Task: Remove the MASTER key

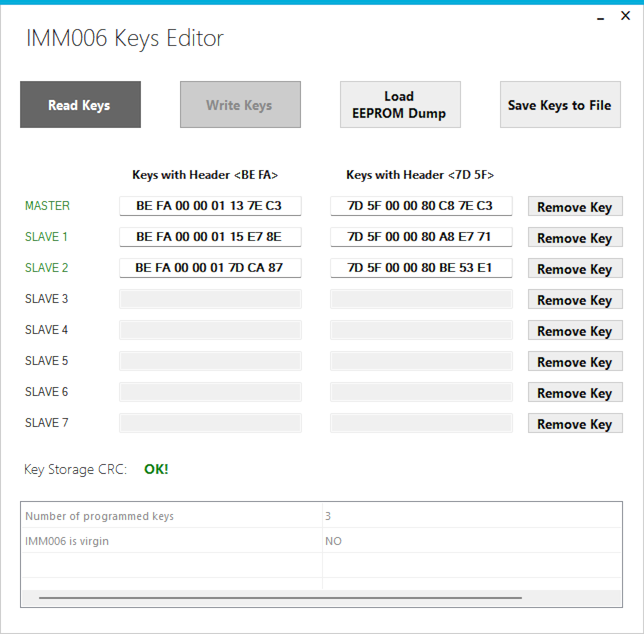Action: point(575,207)
